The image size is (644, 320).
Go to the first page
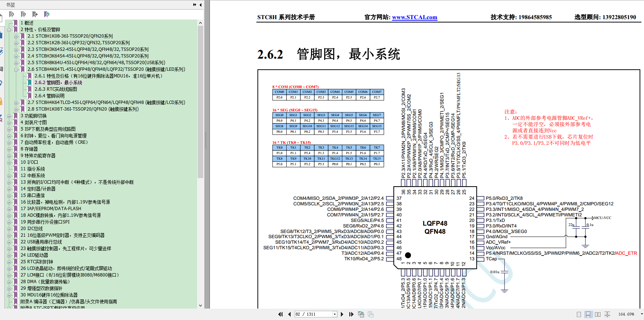point(280,314)
